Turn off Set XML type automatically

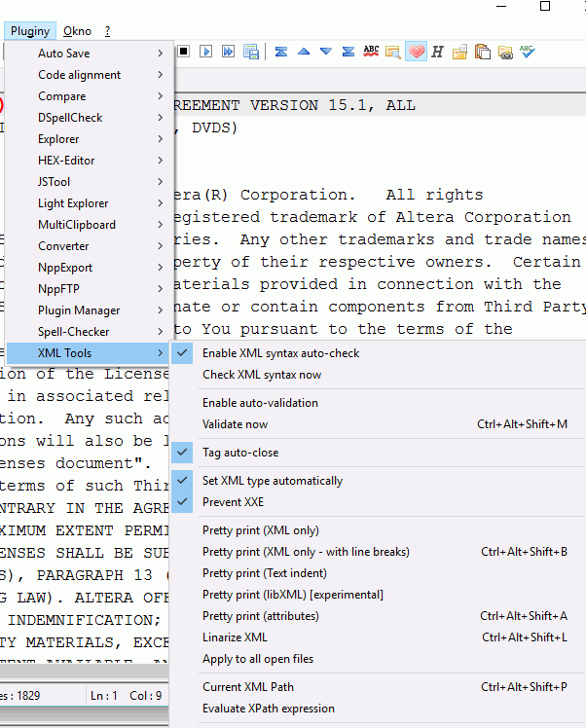click(273, 481)
